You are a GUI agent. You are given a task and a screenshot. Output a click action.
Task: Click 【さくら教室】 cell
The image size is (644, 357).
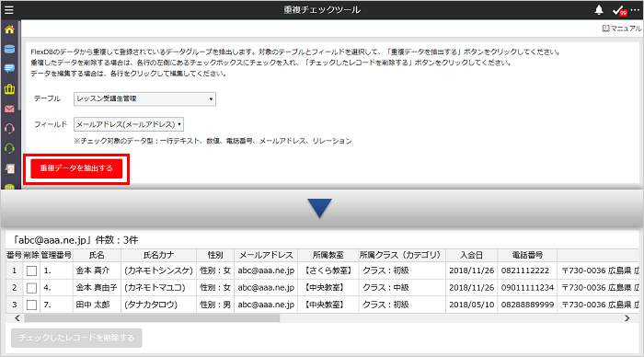click(x=328, y=271)
